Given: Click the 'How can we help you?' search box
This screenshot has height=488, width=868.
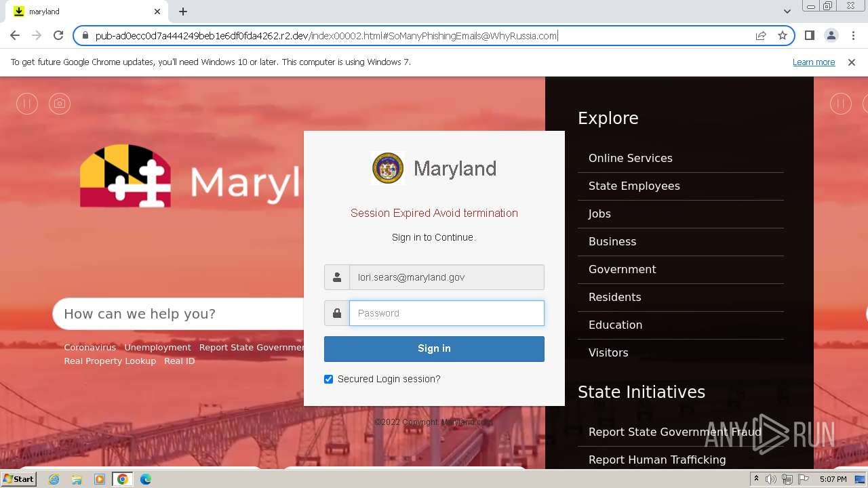Looking at the screenshot, I should click(178, 314).
